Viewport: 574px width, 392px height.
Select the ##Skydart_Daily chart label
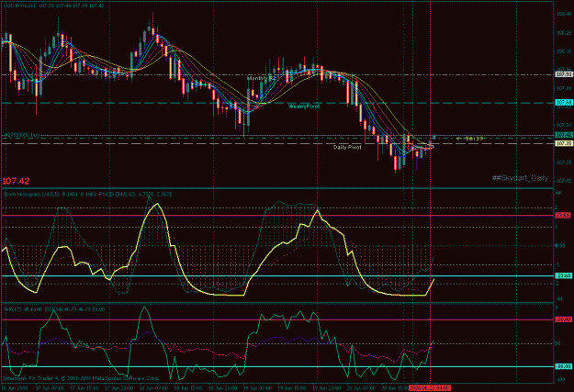pos(520,178)
